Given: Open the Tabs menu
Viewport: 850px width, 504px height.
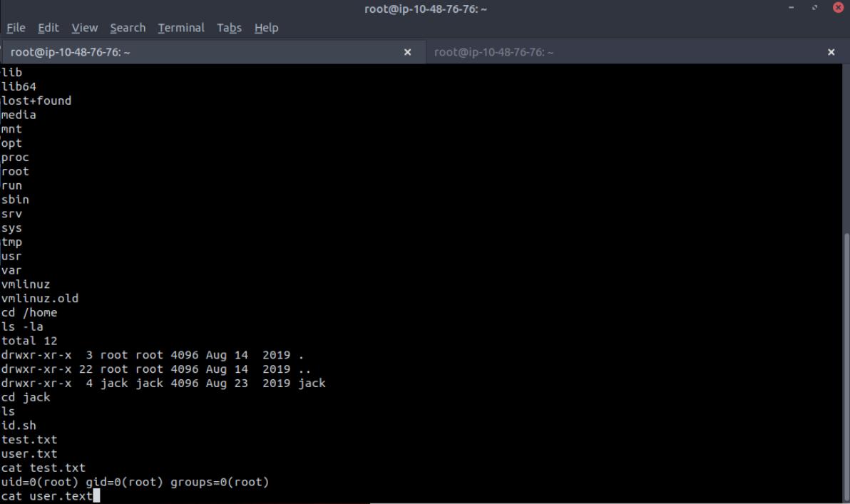Looking at the screenshot, I should (229, 28).
